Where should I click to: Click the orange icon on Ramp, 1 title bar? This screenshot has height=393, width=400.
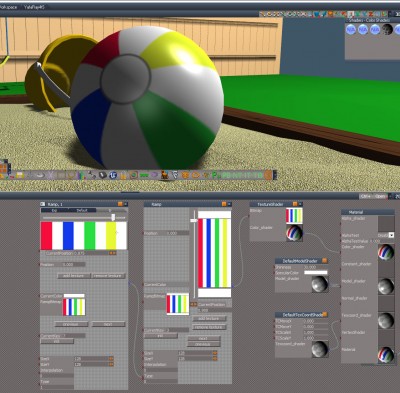click(120, 204)
